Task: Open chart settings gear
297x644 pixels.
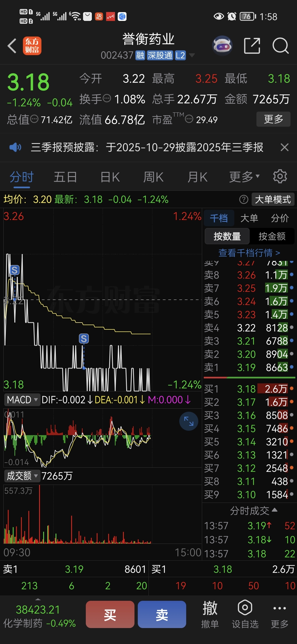Action: coord(280,176)
